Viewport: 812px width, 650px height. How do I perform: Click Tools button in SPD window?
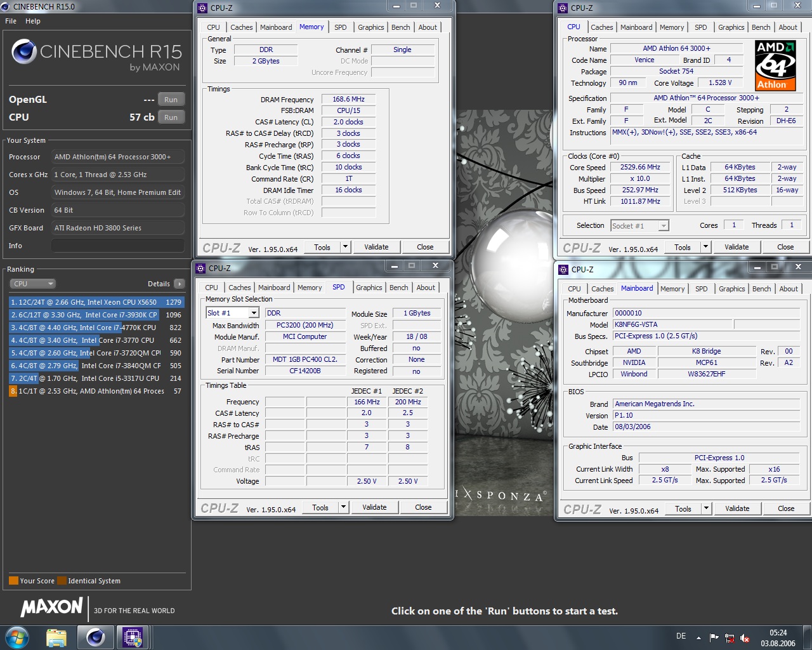click(320, 507)
